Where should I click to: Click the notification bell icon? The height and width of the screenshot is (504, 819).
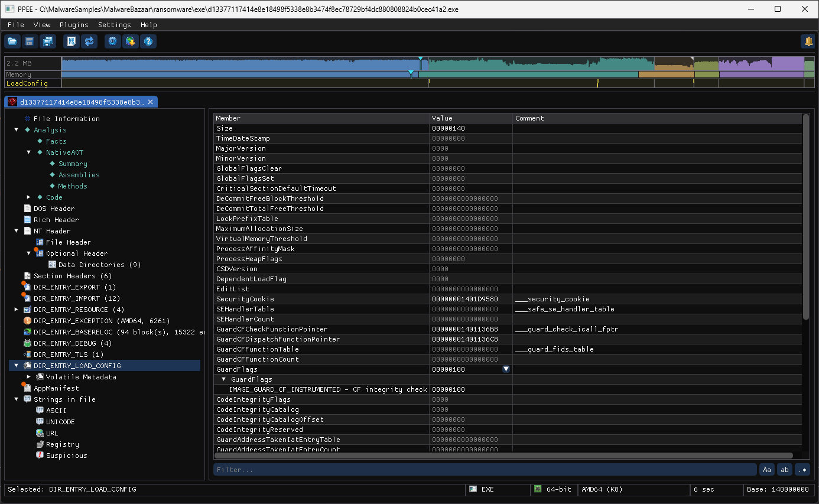point(808,41)
